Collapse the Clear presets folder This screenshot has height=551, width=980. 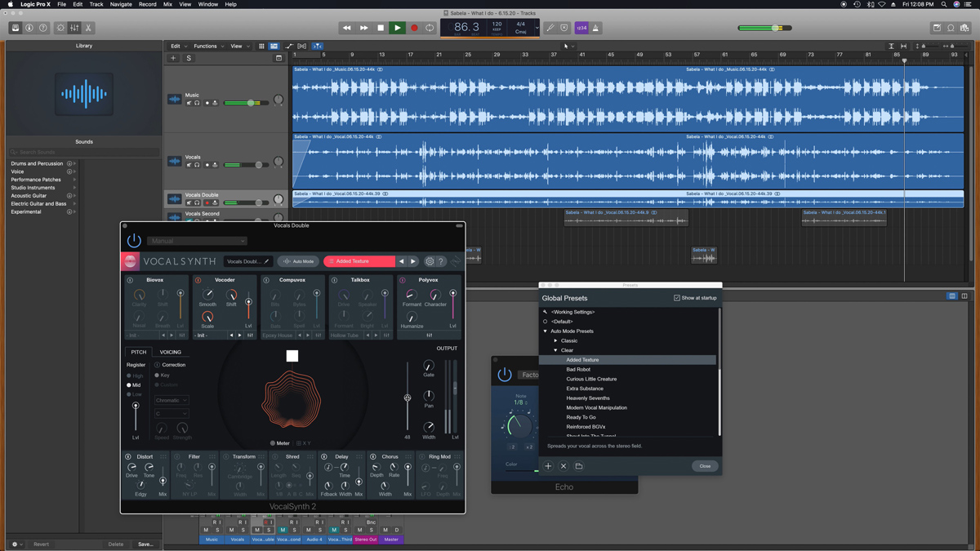[555, 350]
